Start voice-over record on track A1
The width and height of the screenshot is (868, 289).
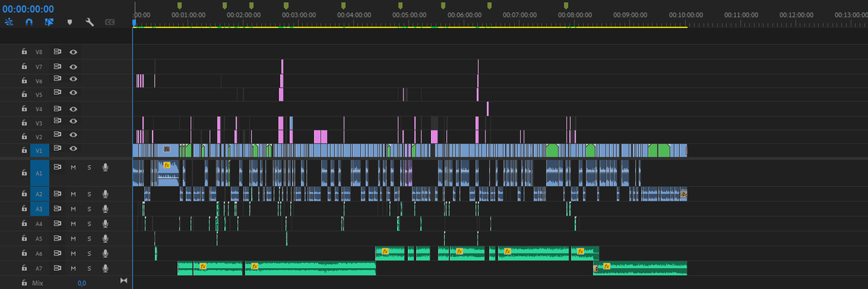click(x=106, y=167)
